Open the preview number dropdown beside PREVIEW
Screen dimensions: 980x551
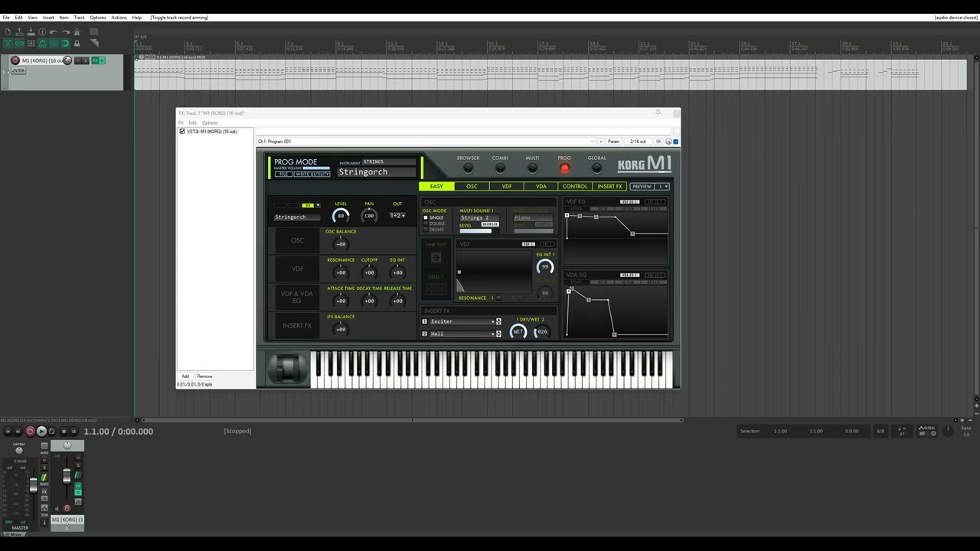point(663,186)
